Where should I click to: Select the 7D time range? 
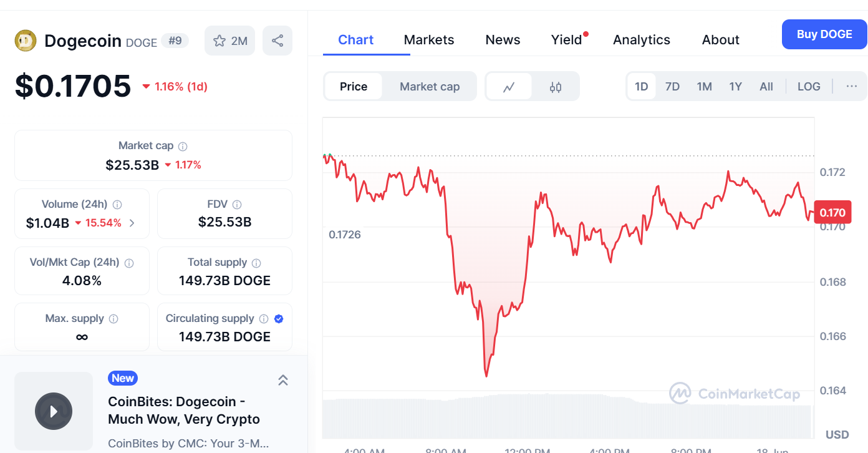coord(672,87)
